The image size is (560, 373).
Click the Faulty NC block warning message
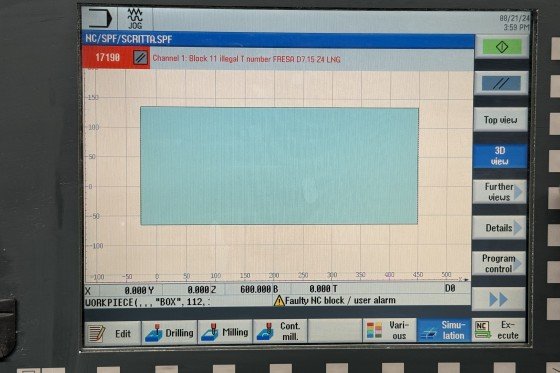click(335, 300)
